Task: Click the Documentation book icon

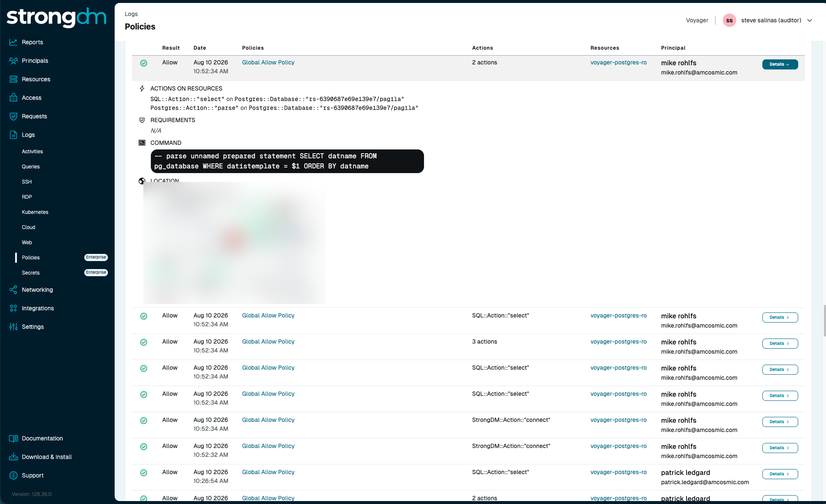Action: click(x=13, y=438)
